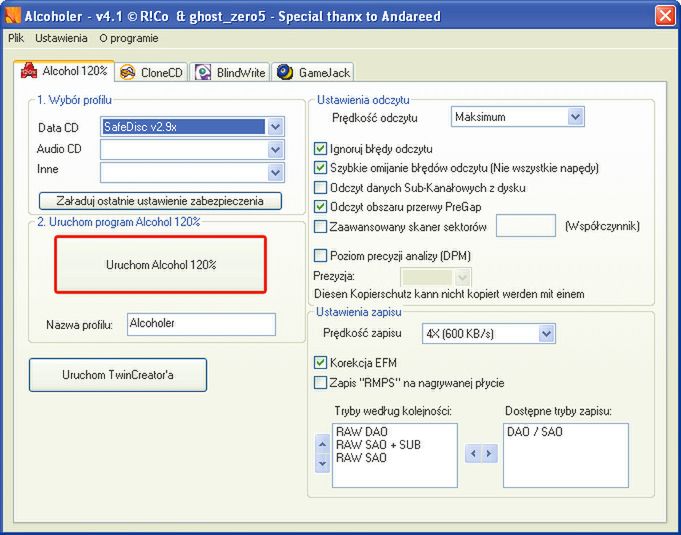Switch to the GameJack tab
This screenshot has height=535, width=681.
tap(313, 72)
